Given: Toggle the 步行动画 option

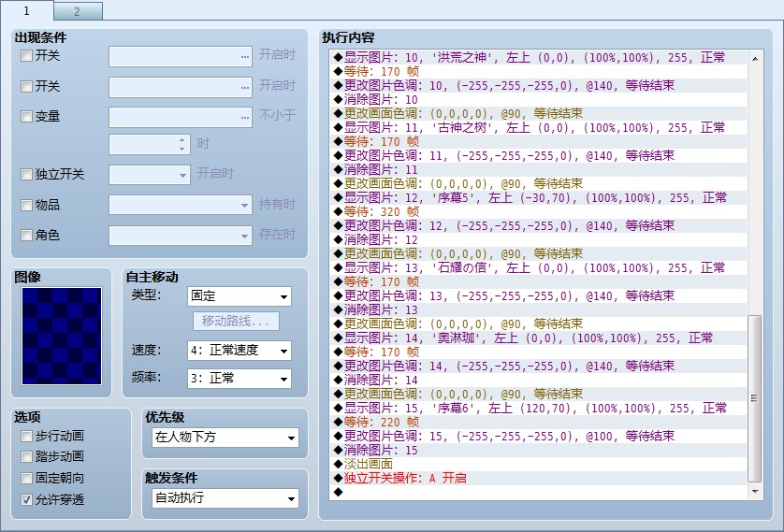Looking at the screenshot, I should (26, 436).
